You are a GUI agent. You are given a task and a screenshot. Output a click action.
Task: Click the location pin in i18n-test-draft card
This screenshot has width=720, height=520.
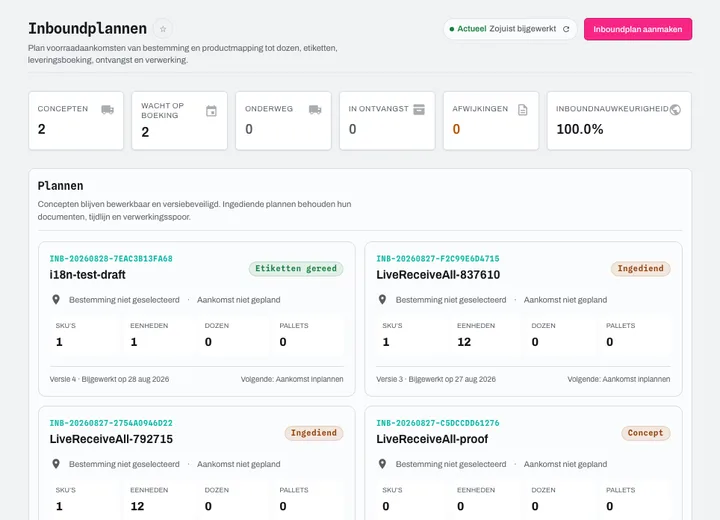(x=56, y=300)
